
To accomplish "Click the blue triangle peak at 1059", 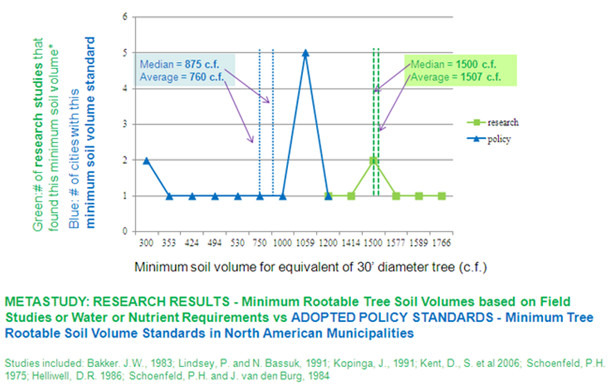I will (305, 53).
